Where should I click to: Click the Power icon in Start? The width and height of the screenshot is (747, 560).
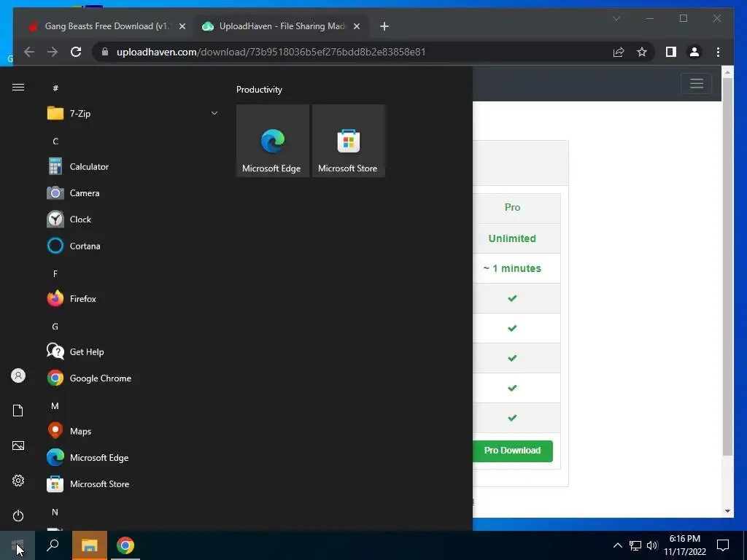[18, 516]
